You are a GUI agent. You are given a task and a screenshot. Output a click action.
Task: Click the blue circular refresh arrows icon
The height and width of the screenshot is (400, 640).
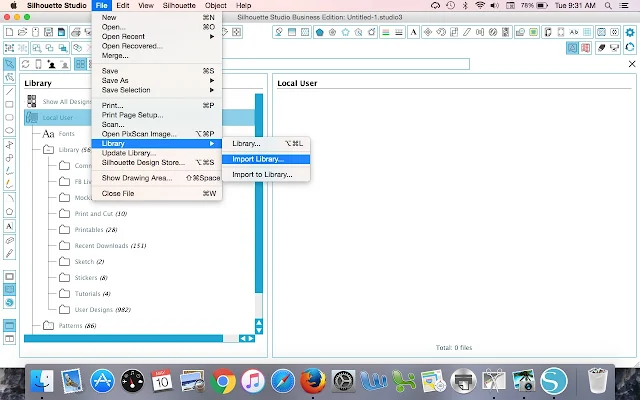pos(630,47)
